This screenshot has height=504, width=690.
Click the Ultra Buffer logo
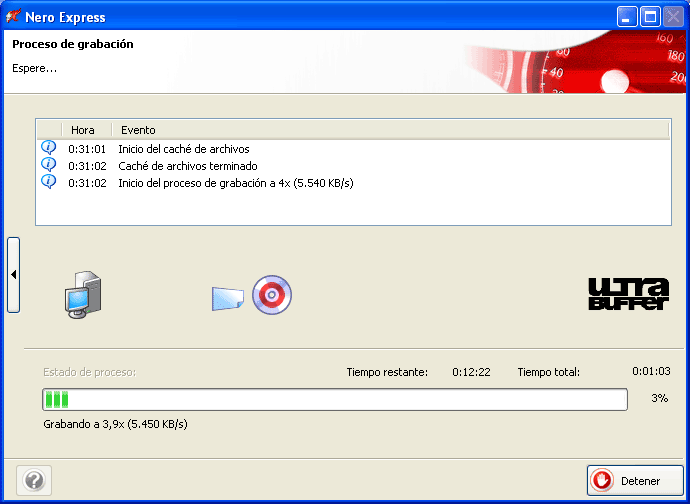pos(629,294)
